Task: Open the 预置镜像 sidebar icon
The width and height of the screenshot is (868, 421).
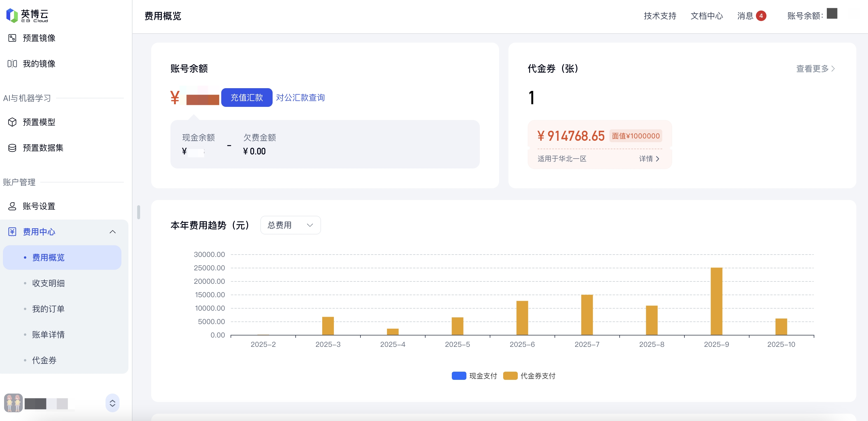Action: (12, 38)
